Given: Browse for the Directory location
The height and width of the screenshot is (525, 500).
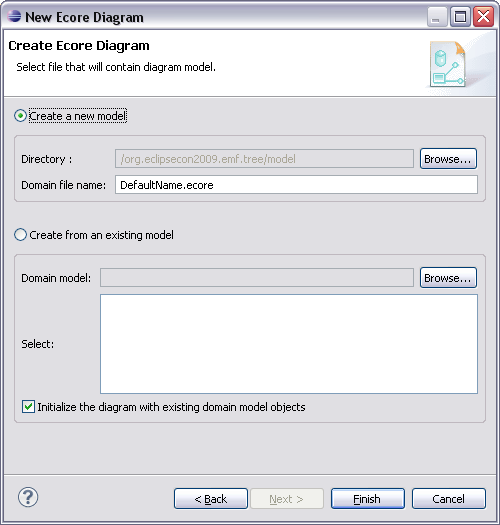Looking at the screenshot, I should tap(448, 159).
